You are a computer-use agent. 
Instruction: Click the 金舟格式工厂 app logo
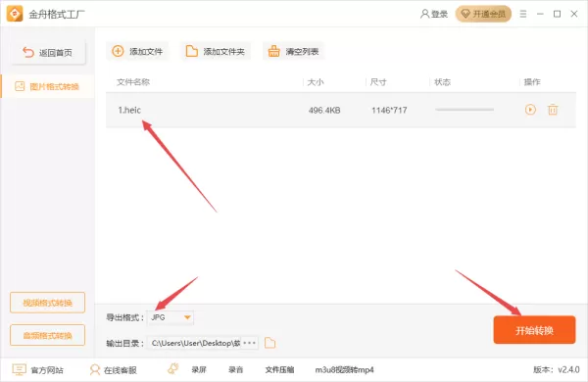point(15,14)
